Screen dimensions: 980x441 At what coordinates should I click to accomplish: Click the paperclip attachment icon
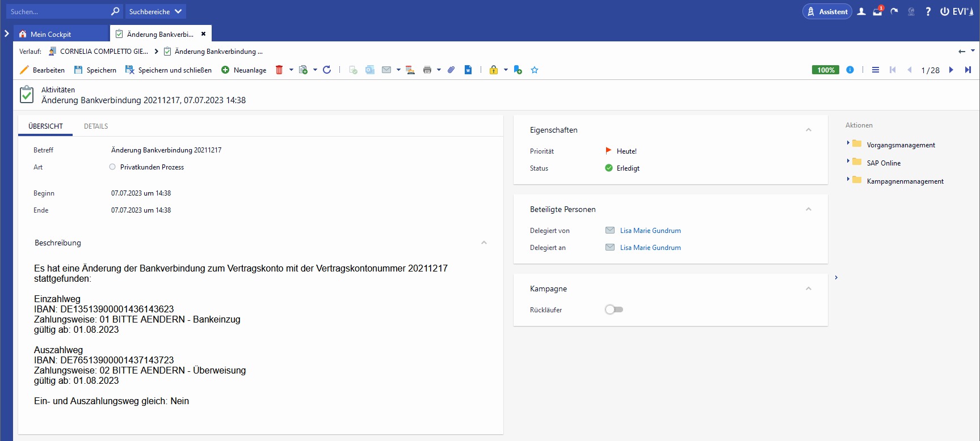click(451, 70)
